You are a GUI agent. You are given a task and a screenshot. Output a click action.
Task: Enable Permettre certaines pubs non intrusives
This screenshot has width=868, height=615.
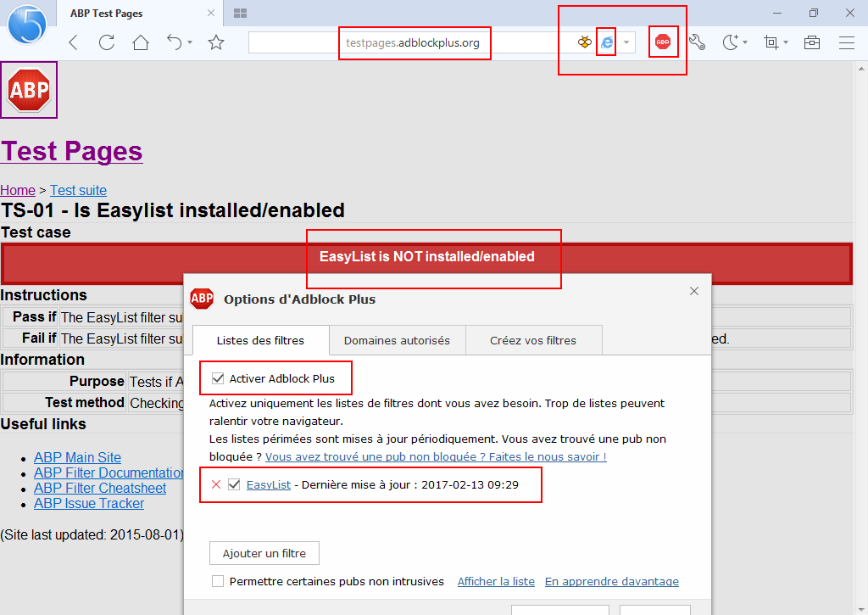coord(218,581)
